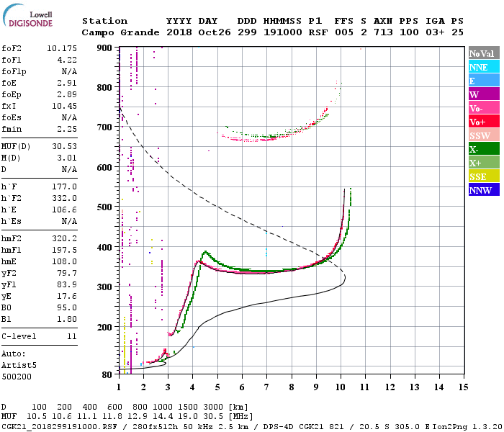Click the FFS value 005
The height and width of the screenshot is (432, 504).
click(x=344, y=32)
